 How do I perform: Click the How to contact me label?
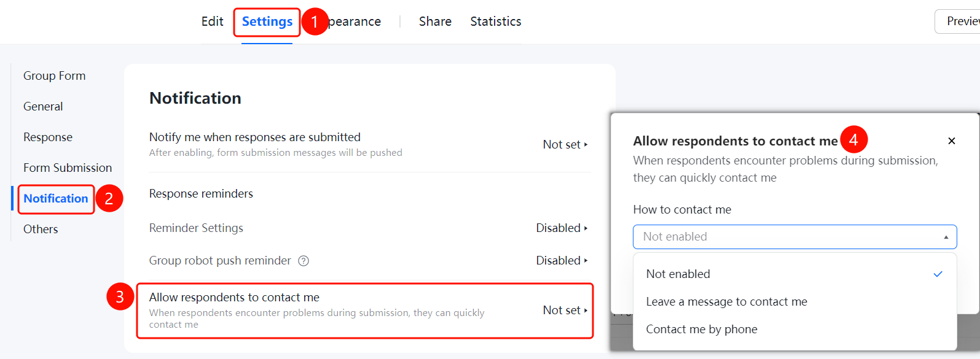pos(682,210)
